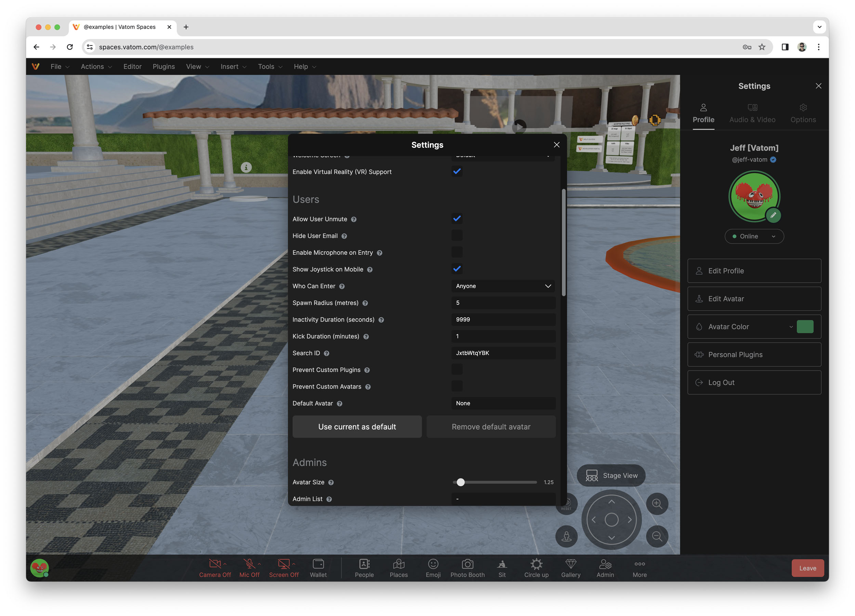This screenshot has height=616, width=855.
Task: Turn right with the joystick right arrow
Action: point(630,520)
